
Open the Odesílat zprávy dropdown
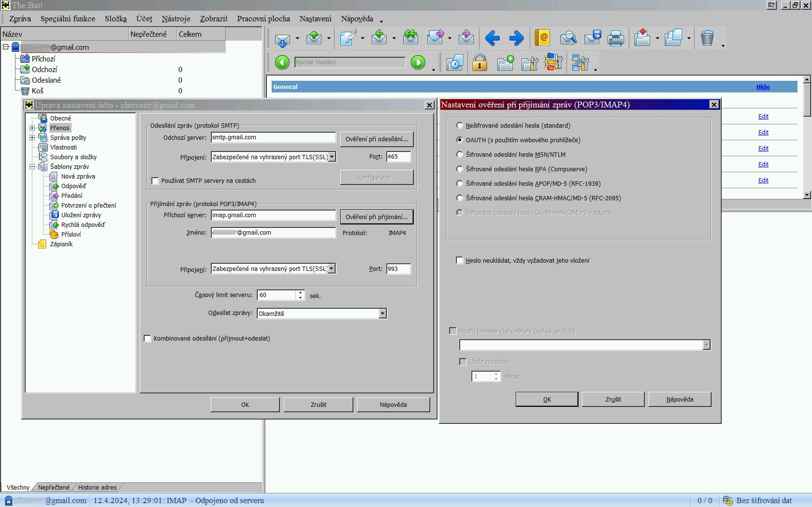pyautogui.click(x=382, y=313)
